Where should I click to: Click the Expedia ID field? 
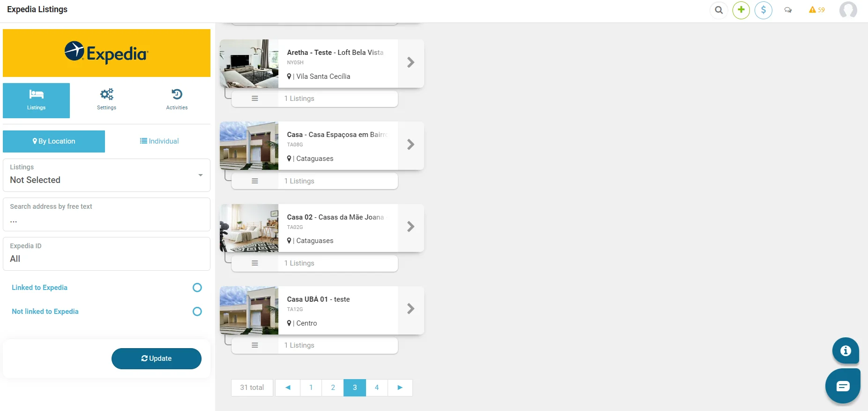click(x=106, y=254)
